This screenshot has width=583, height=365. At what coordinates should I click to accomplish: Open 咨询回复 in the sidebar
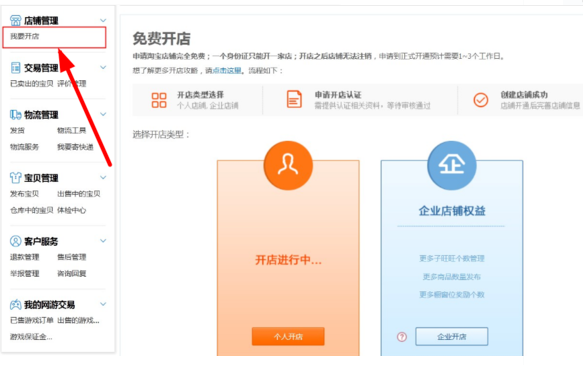(x=71, y=274)
